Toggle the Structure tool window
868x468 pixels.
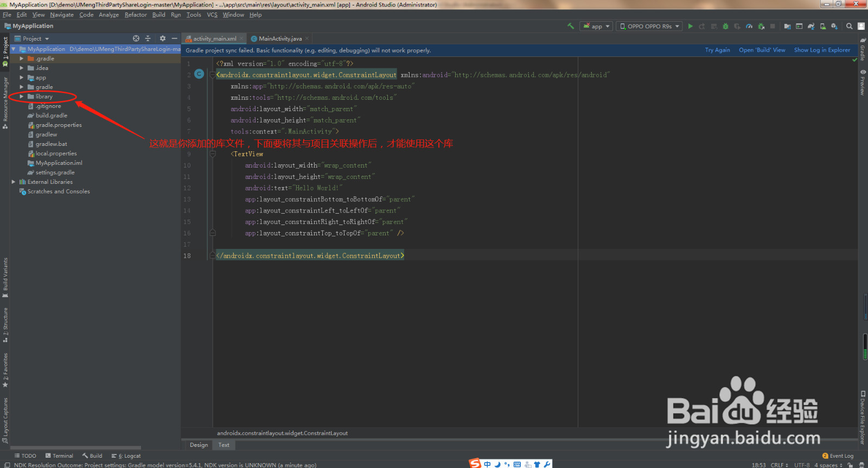pyautogui.click(x=5, y=325)
